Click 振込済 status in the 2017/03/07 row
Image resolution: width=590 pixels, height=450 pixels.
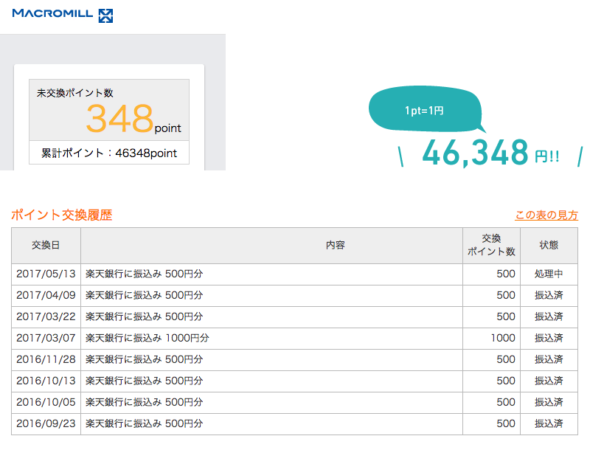[549, 338]
